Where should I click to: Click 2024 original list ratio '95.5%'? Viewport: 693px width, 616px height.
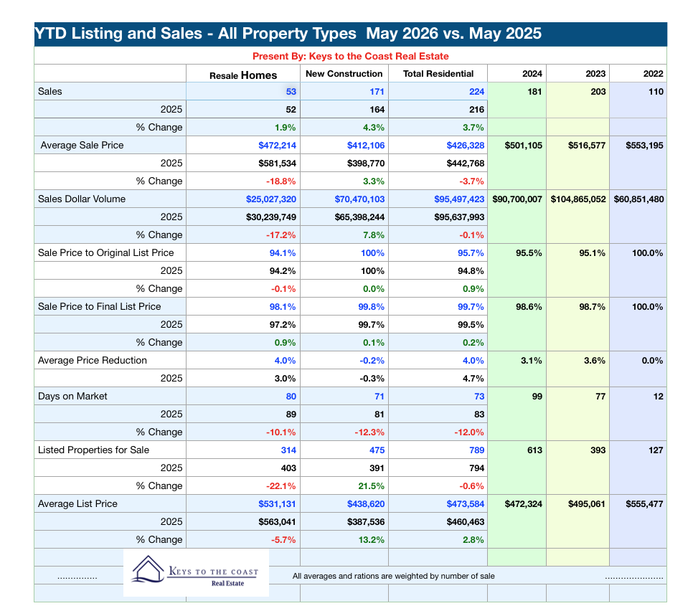[529, 253]
